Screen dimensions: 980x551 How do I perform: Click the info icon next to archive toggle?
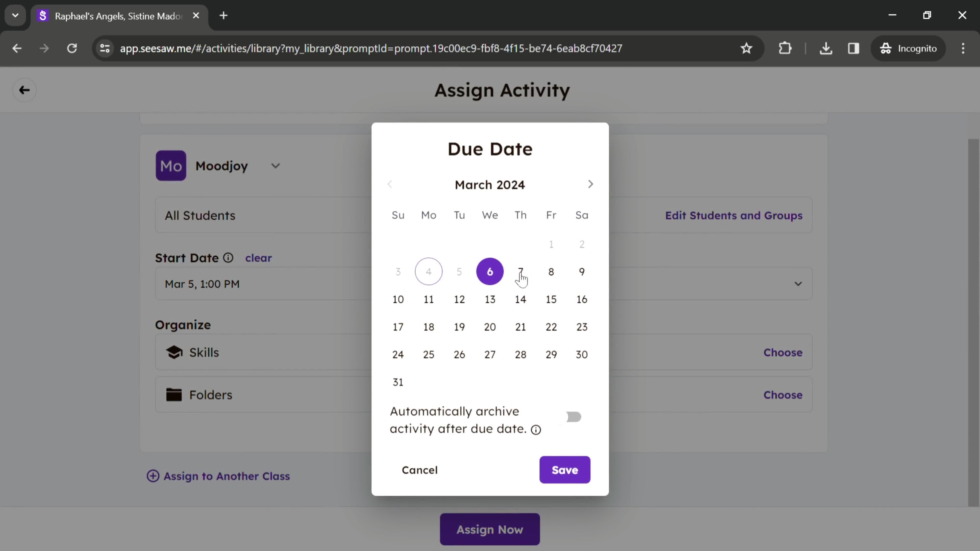[x=536, y=430]
